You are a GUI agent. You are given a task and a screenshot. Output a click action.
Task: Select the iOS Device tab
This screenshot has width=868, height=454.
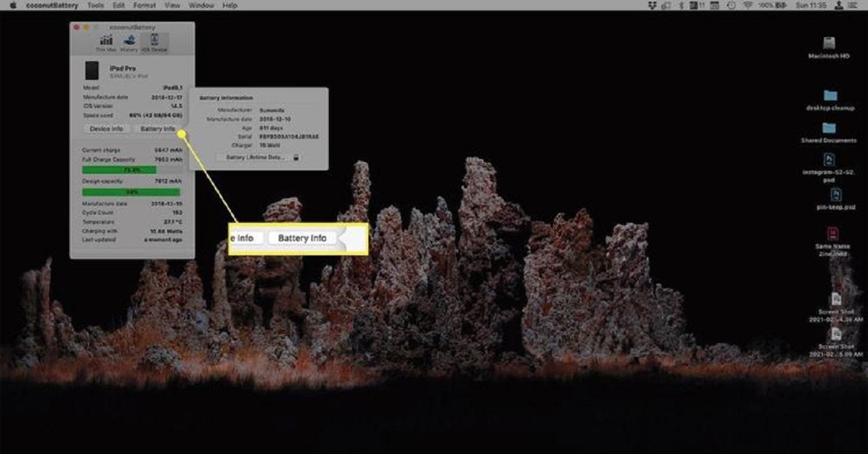point(154,42)
